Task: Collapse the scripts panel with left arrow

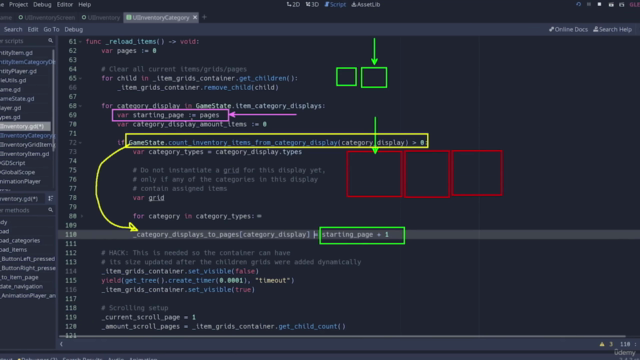Action: (61, 344)
